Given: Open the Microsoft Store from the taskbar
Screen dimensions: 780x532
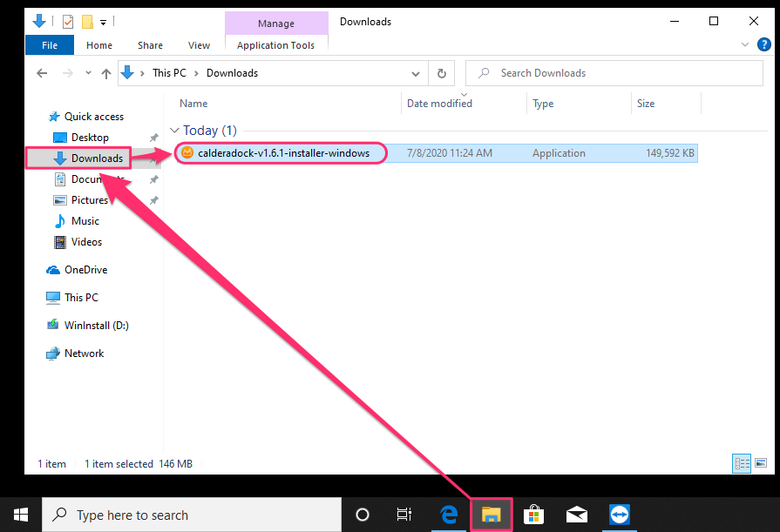Looking at the screenshot, I should 533,515.
